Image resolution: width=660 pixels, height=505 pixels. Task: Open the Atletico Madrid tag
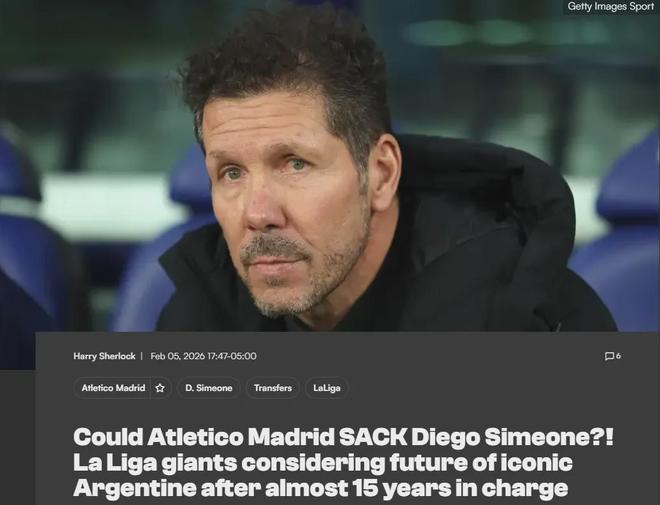(113, 388)
